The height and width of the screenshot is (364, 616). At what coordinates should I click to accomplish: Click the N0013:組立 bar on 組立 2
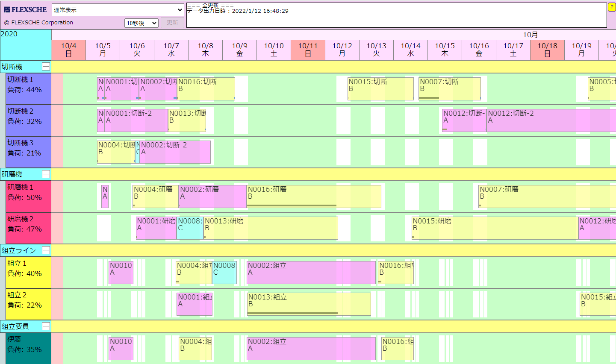pos(309,304)
